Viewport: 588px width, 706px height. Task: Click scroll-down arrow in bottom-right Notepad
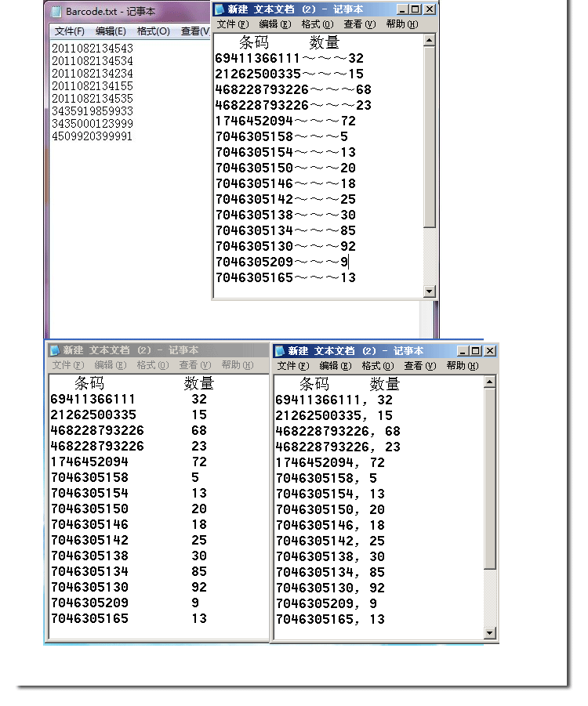point(490,632)
